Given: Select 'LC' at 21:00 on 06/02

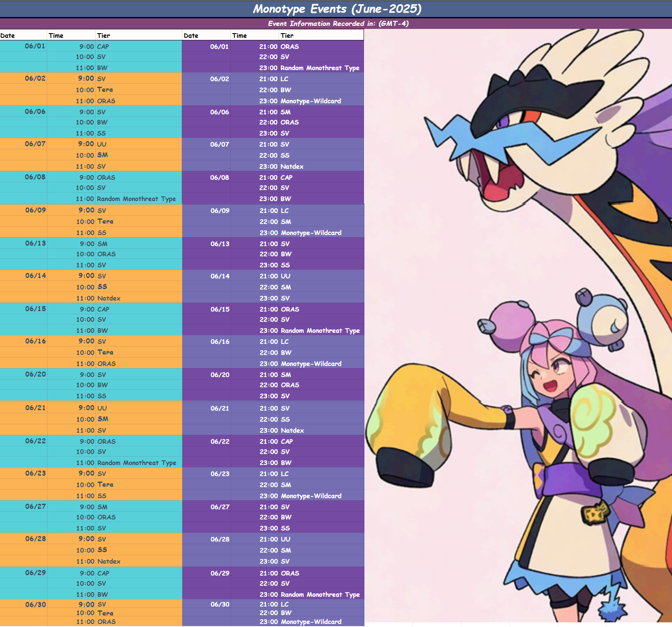Looking at the screenshot, I should click(285, 79).
